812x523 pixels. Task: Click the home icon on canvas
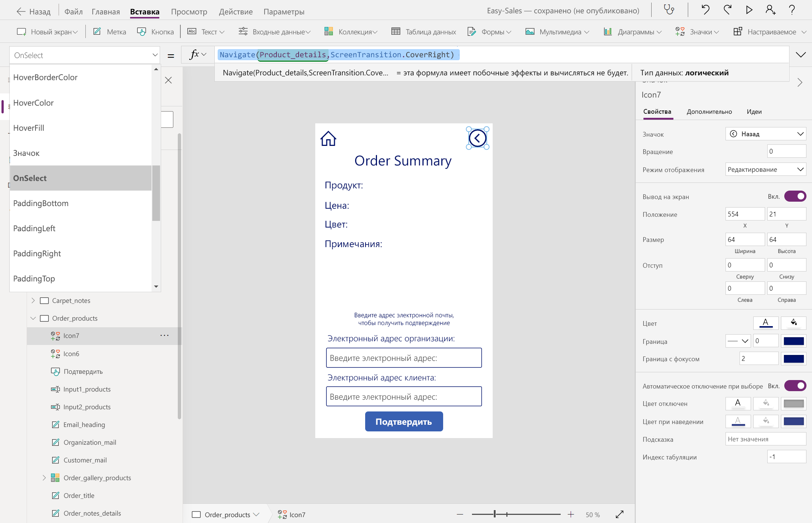click(328, 139)
